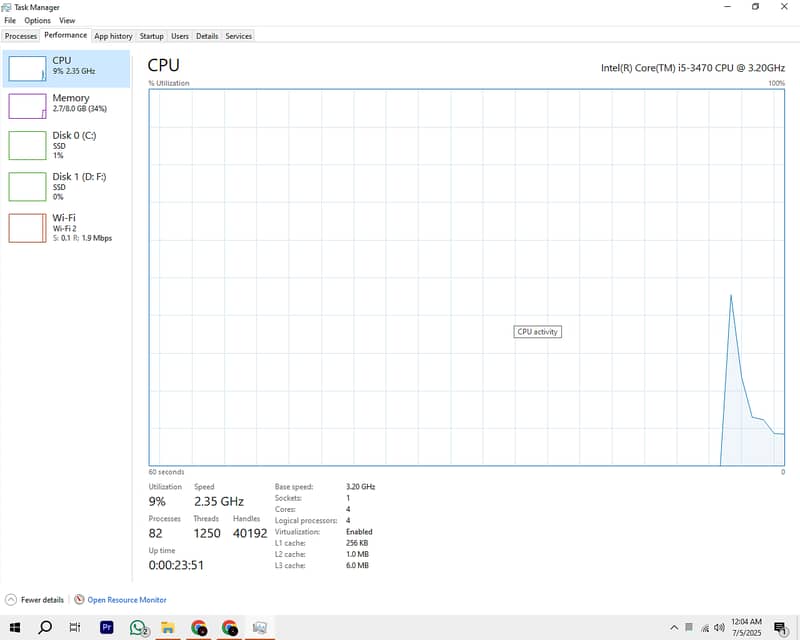Open Disk 1 (D: F:) performance view
Image resolution: width=800 pixels, height=640 pixels.
[x=66, y=186]
